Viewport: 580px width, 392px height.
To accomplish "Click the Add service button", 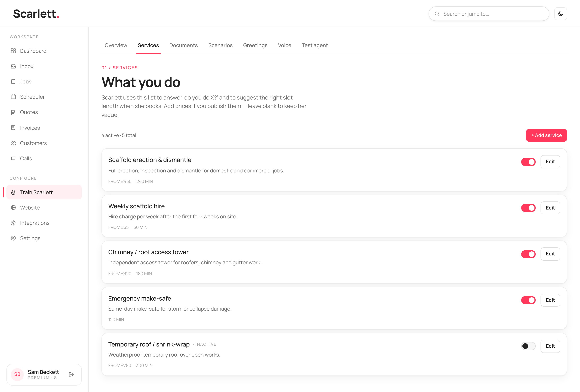I will tap(546, 135).
